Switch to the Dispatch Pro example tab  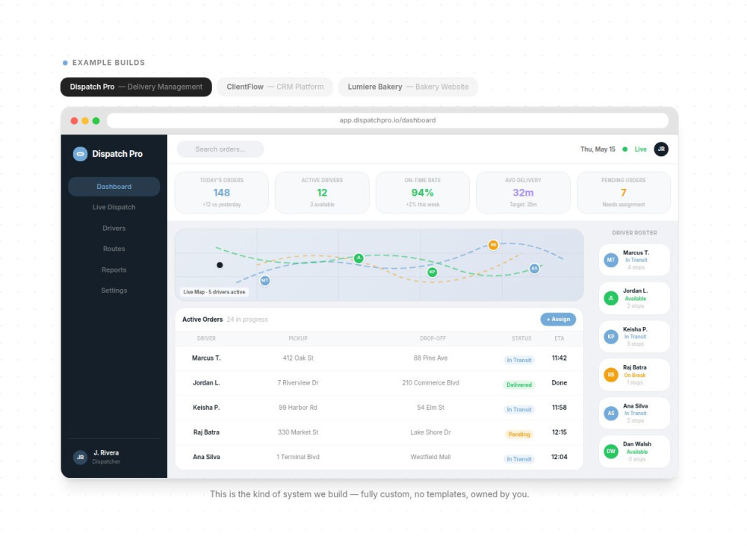tap(136, 87)
